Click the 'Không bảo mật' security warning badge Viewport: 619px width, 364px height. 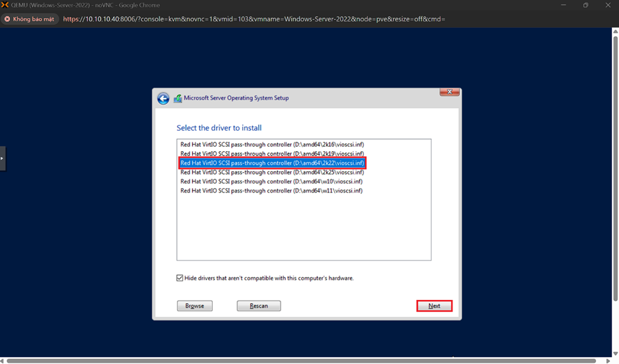tap(29, 19)
